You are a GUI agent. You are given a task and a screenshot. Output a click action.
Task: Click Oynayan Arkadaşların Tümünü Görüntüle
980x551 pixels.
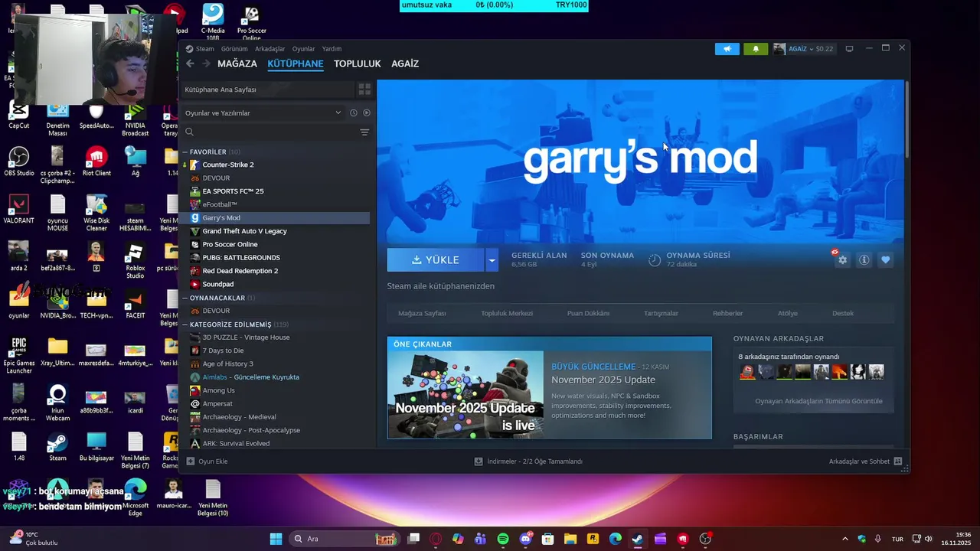(818, 401)
